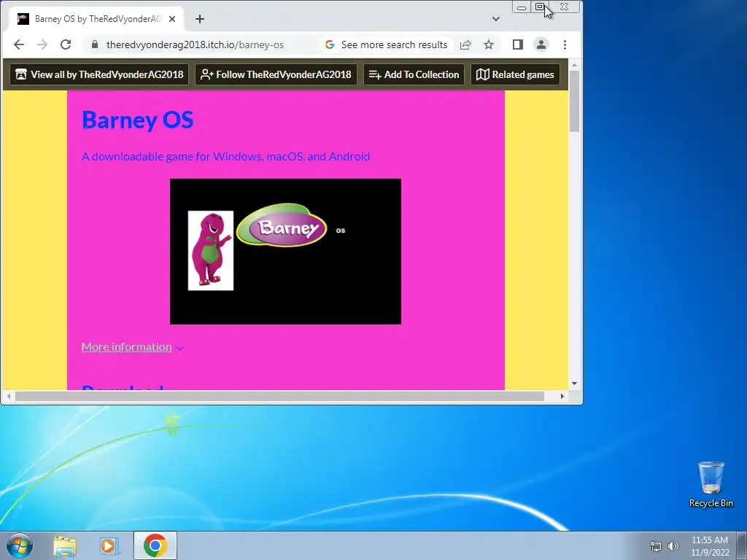Bookmark this tab with the star
Viewport: 747px width, 560px height.
click(x=489, y=44)
